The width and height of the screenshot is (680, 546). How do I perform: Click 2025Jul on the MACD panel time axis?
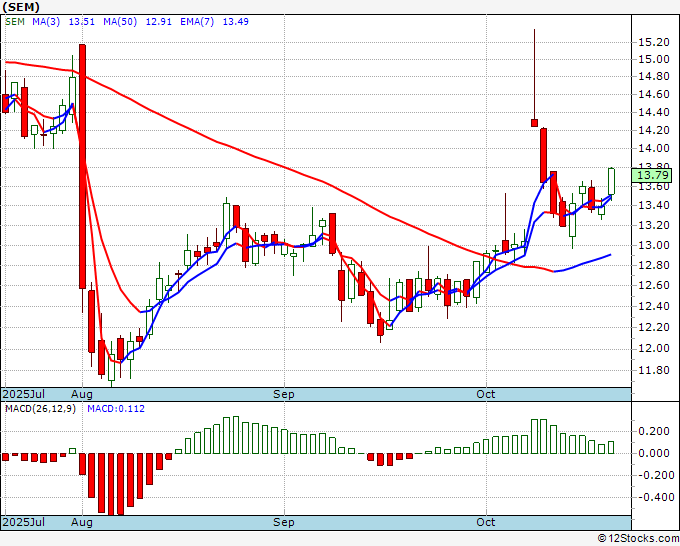point(23,522)
